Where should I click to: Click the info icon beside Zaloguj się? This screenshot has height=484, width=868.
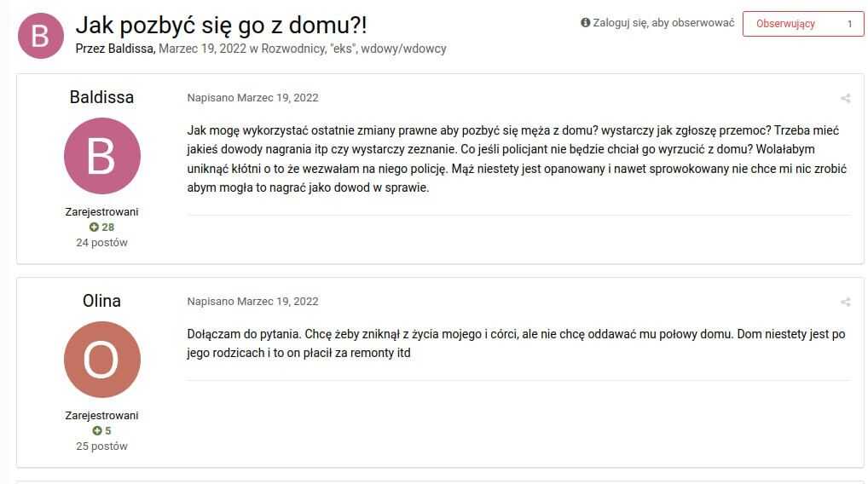coord(585,23)
